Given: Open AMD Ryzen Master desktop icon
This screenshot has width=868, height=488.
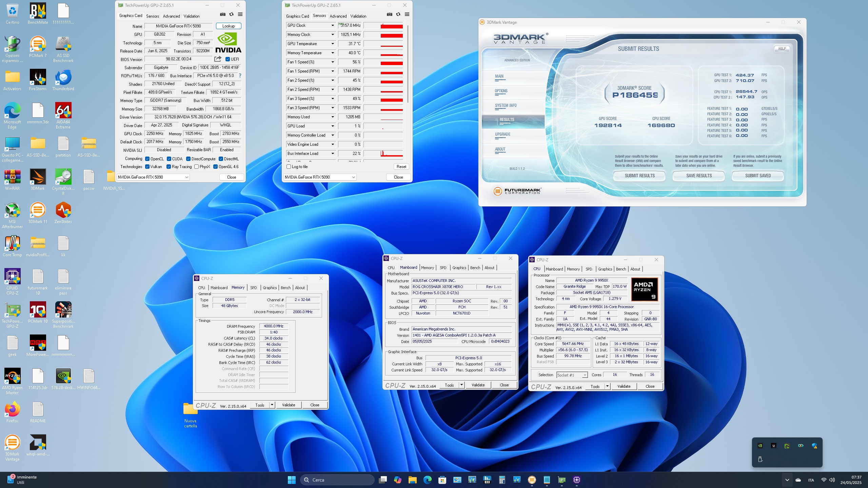Looking at the screenshot, I should tap(12, 382).
